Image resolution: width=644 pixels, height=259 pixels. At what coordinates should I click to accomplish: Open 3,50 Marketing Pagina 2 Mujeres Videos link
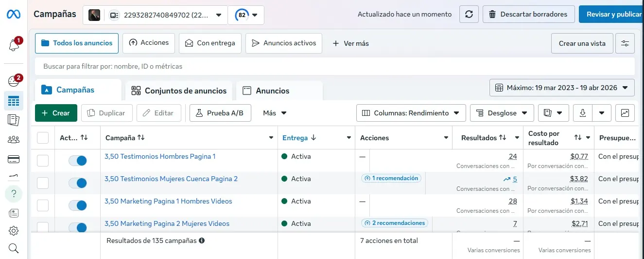coord(167,224)
